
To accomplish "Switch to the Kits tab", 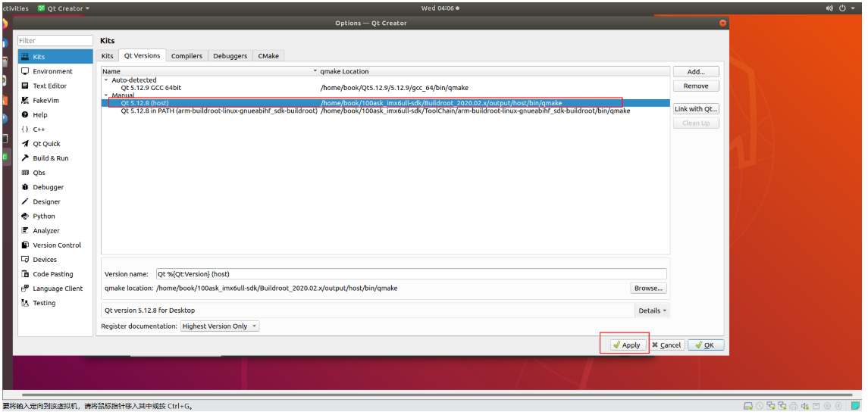I will (108, 56).
